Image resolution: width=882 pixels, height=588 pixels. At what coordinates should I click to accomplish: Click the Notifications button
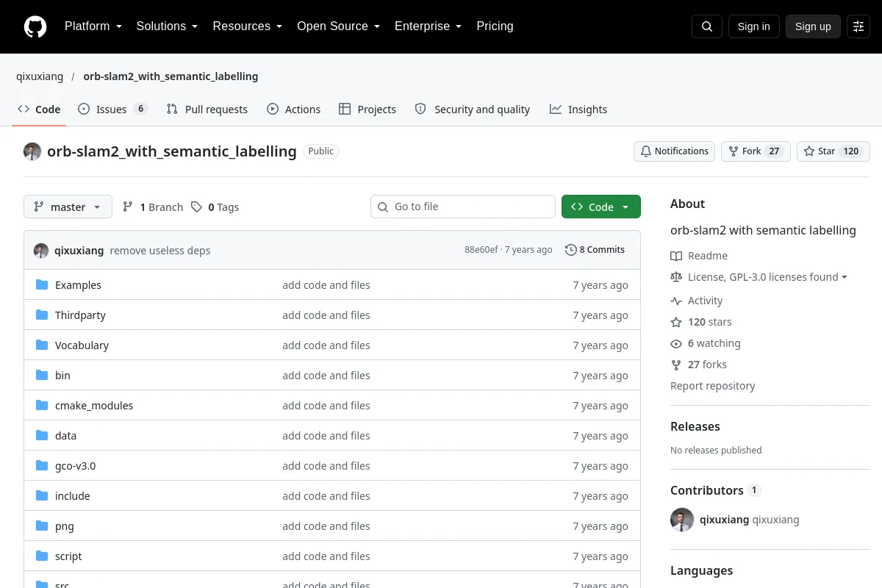coord(674,151)
